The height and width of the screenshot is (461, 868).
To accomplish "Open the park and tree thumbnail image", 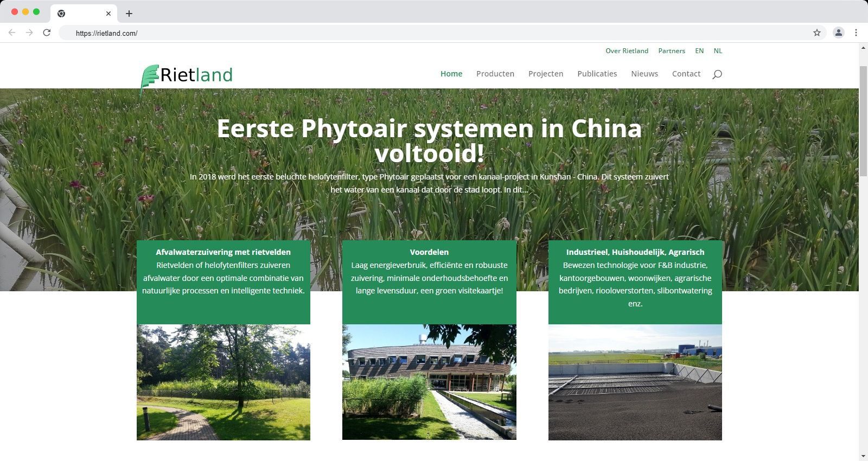I will [224, 382].
